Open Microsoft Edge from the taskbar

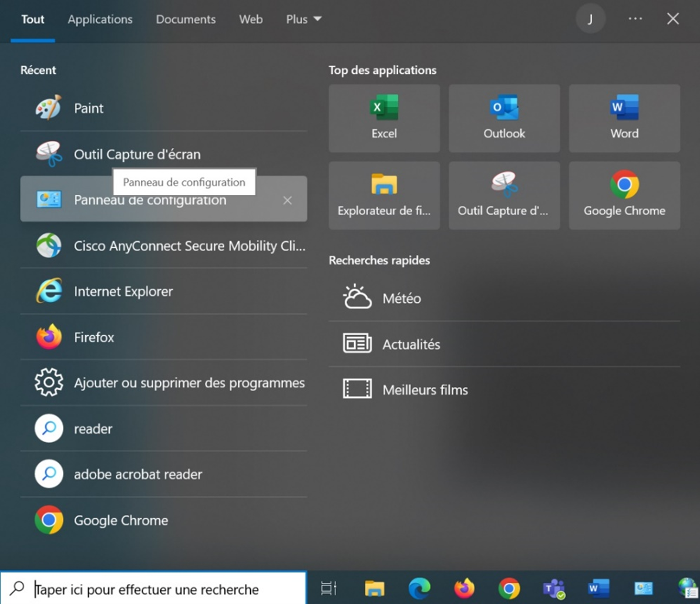(419, 588)
